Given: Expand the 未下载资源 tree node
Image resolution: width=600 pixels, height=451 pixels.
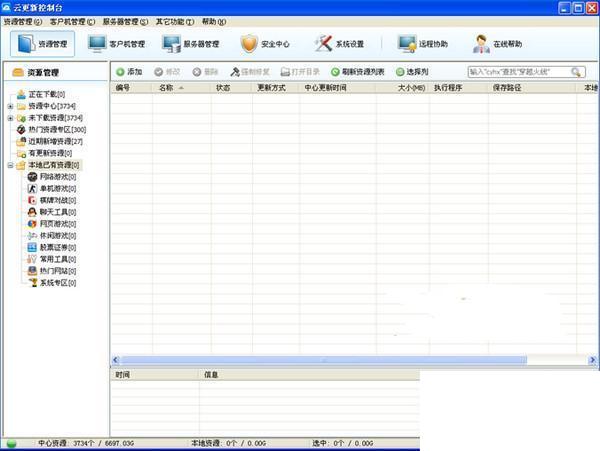Looking at the screenshot, I should coord(11,118).
